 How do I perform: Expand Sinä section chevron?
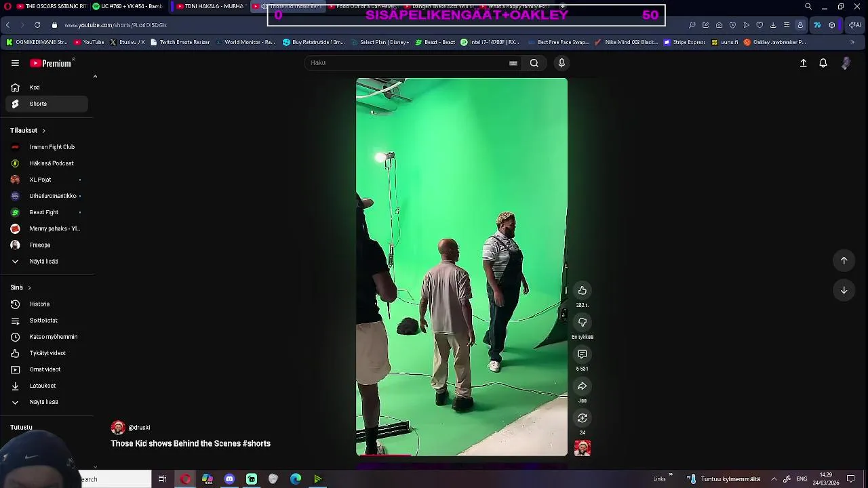(29, 287)
